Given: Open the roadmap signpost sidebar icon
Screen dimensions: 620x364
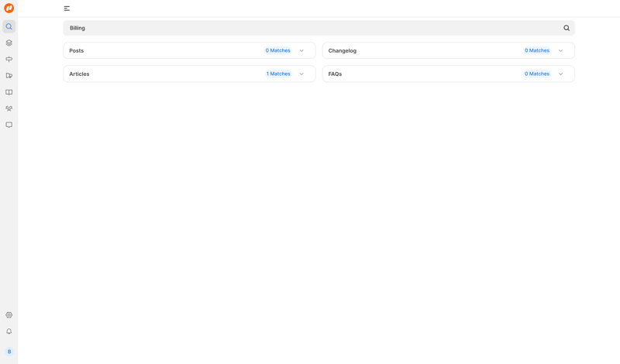Looking at the screenshot, I should [x=9, y=60].
